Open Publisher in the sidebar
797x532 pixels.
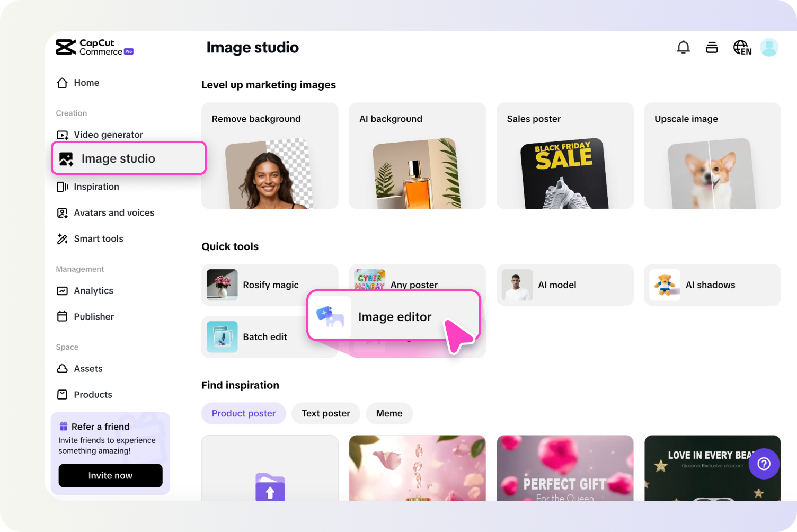pos(94,316)
